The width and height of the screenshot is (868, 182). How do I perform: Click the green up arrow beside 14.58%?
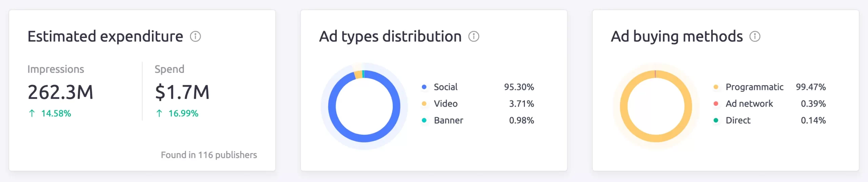32,113
